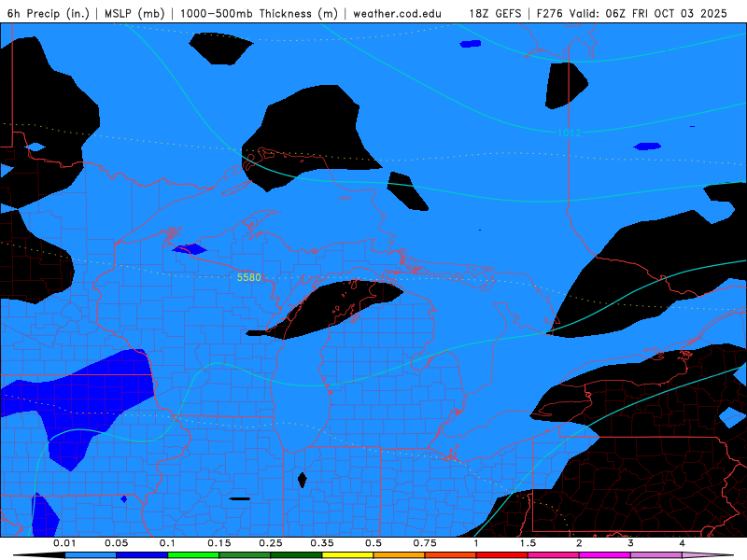The height and width of the screenshot is (560, 747).
Task: Click the 0.35 legend value
Action: pyautogui.click(x=322, y=543)
